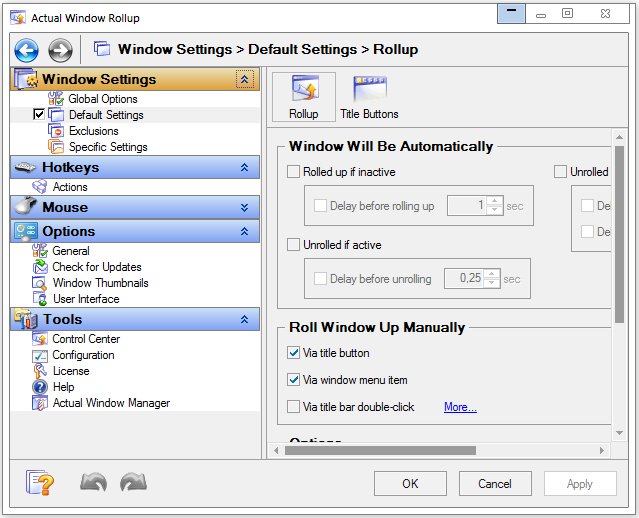Click the Window Settings section icon
This screenshot has width=639, height=518.
pos(26,79)
